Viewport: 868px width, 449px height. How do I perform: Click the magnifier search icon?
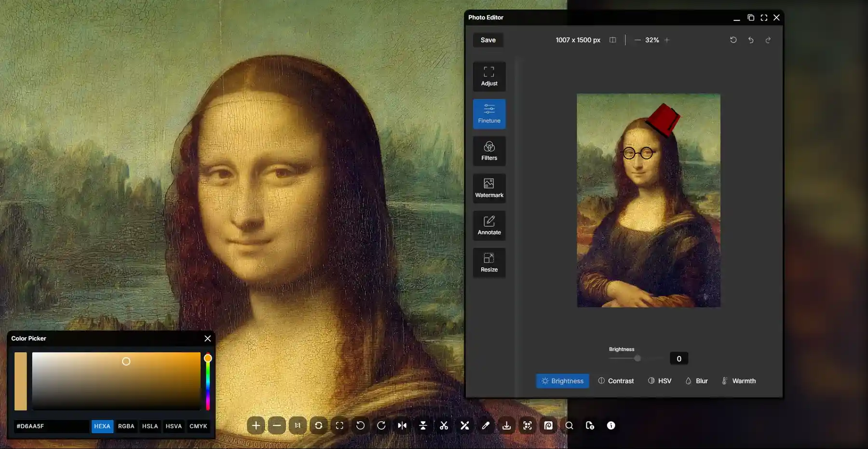[x=569, y=425]
